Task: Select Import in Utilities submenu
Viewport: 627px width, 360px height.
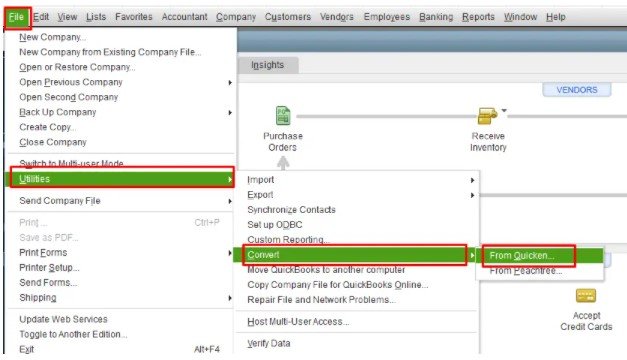Action: click(261, 180)
